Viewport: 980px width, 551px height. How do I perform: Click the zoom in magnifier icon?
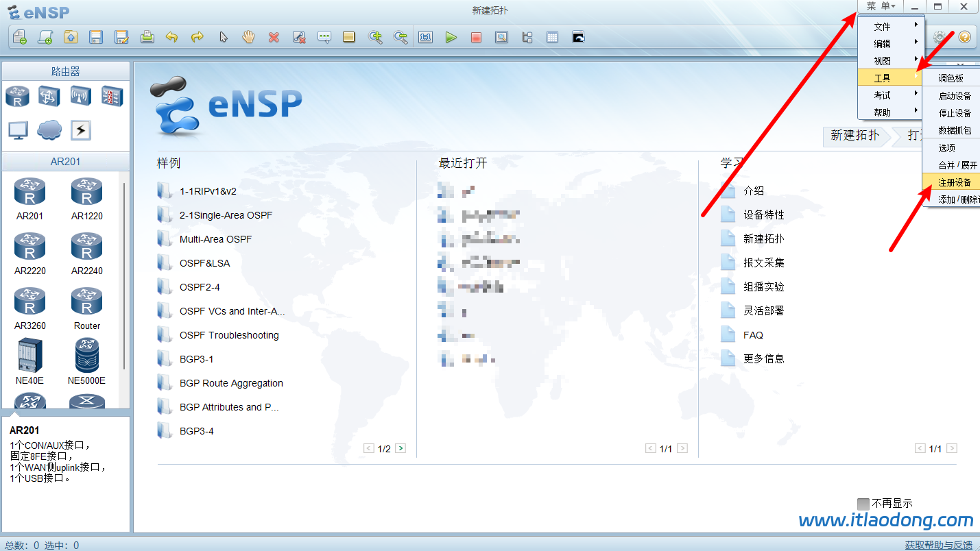(375, 38)
